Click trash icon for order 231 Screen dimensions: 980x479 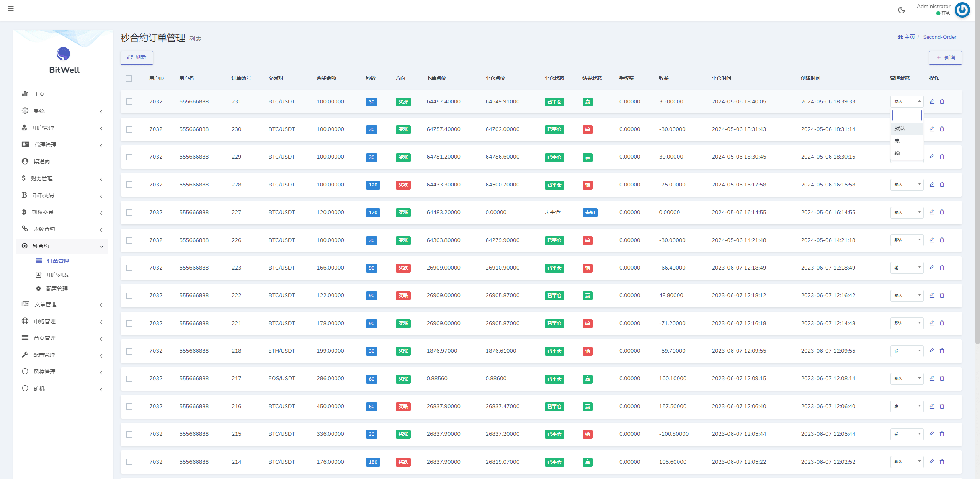point(942,101)
